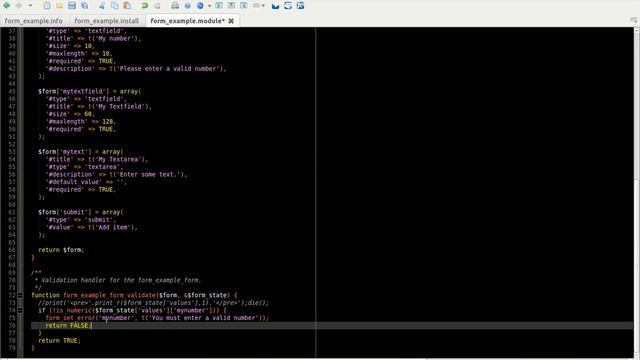Open dropdown arrow beside globe icon
This screenshot has height=360, width=640.
click(x=209, y=6)
